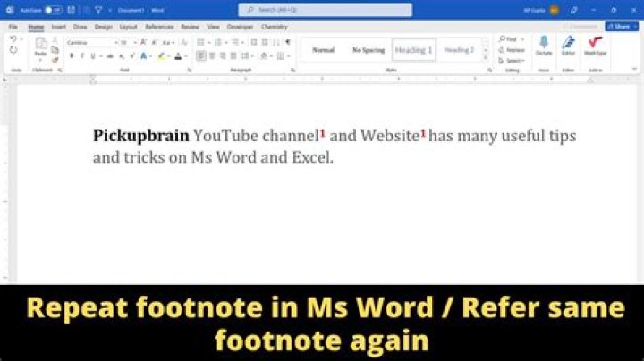Click the Share button
Viewport: 644px width, 361px height.
pos(622,27)
